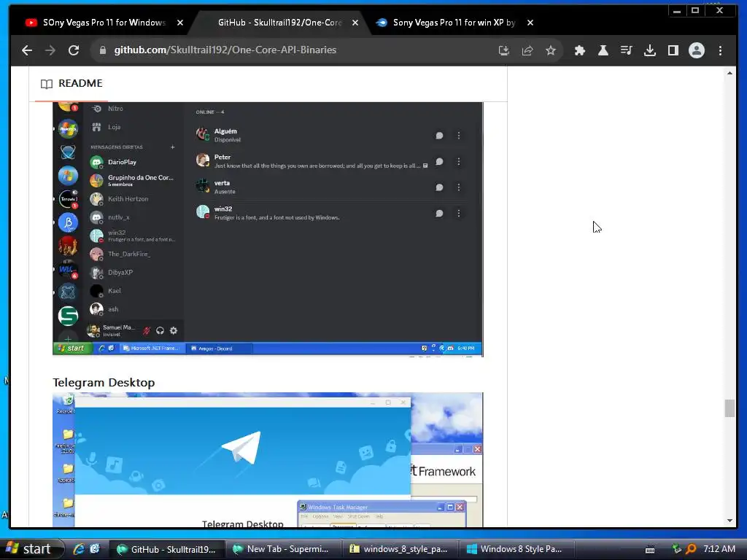The image size is (747, 560).
Task: Click the Discord settings gear in screenshot
Action: click(x=174, y=330)
